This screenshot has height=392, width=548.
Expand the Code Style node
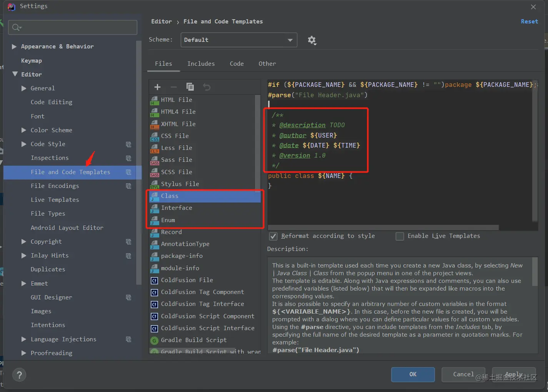tap(24, 144)
